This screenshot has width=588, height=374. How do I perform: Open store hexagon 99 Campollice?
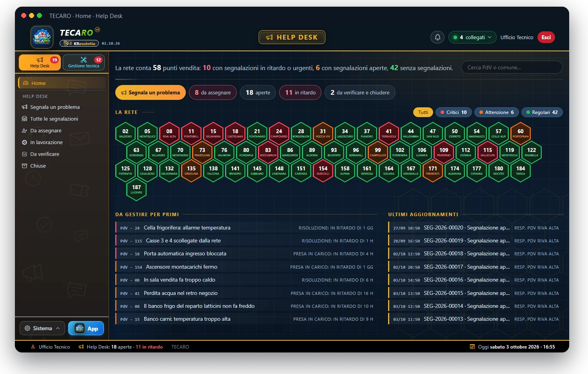[378, 152]
